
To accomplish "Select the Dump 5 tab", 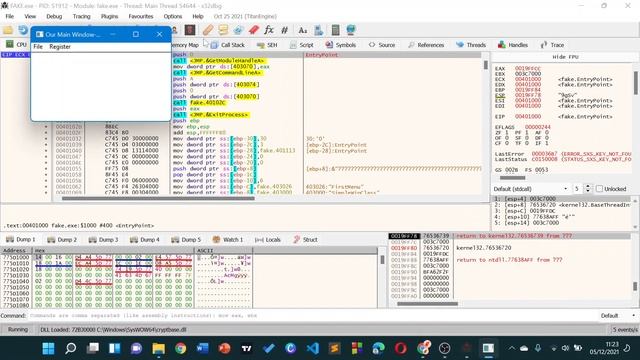I will point(186,240).
